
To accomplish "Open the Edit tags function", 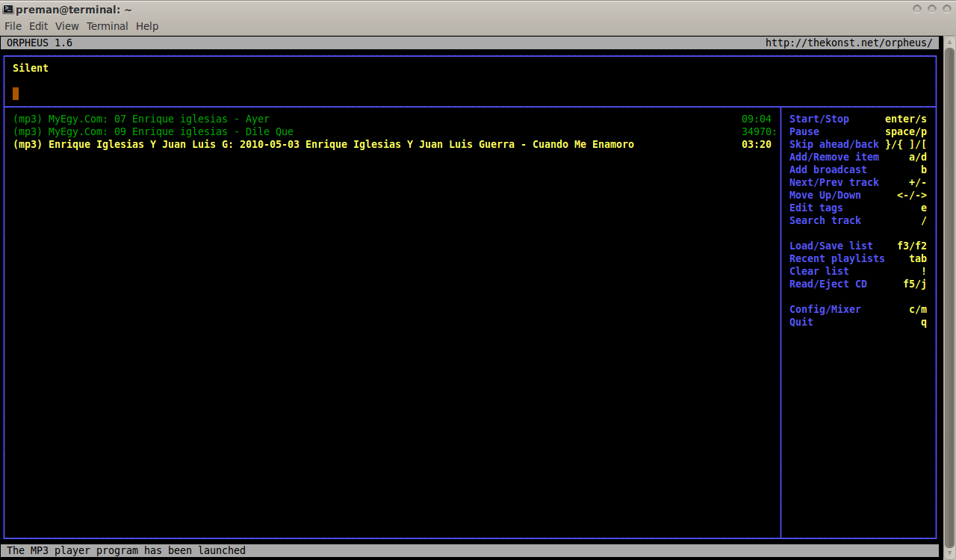I will tap(816, 208).
